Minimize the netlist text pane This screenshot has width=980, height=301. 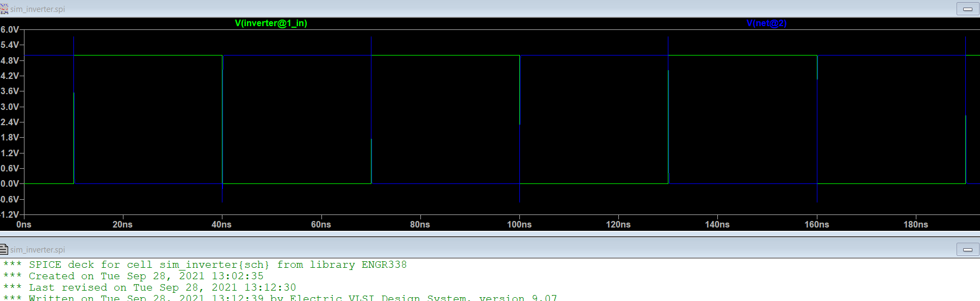click(967, 249)
